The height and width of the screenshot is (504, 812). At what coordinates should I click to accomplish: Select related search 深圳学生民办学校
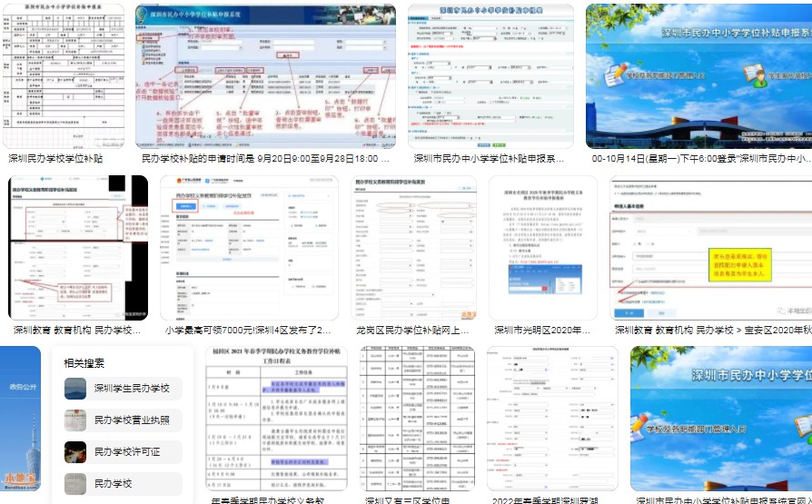tap(124, 389)
